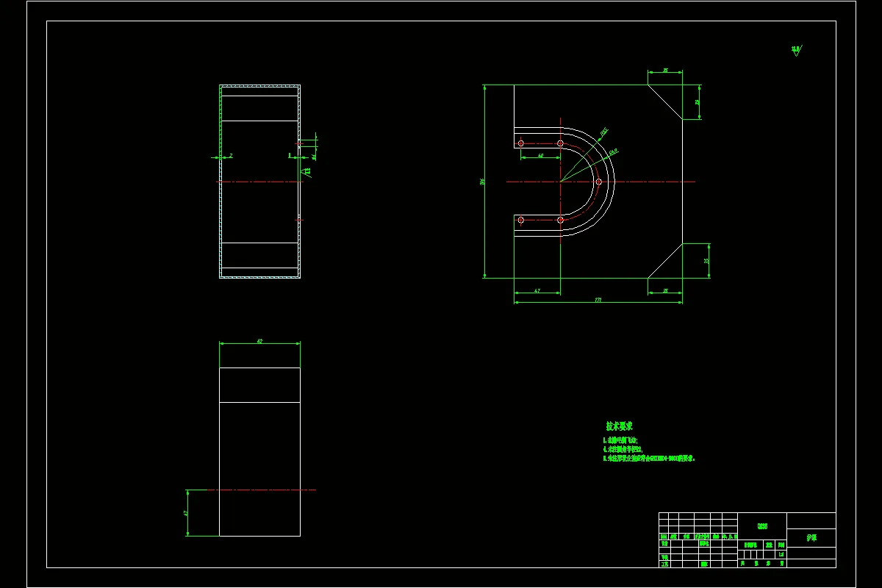Click the surface roughness symbol at top right

[x=796, y=51]
